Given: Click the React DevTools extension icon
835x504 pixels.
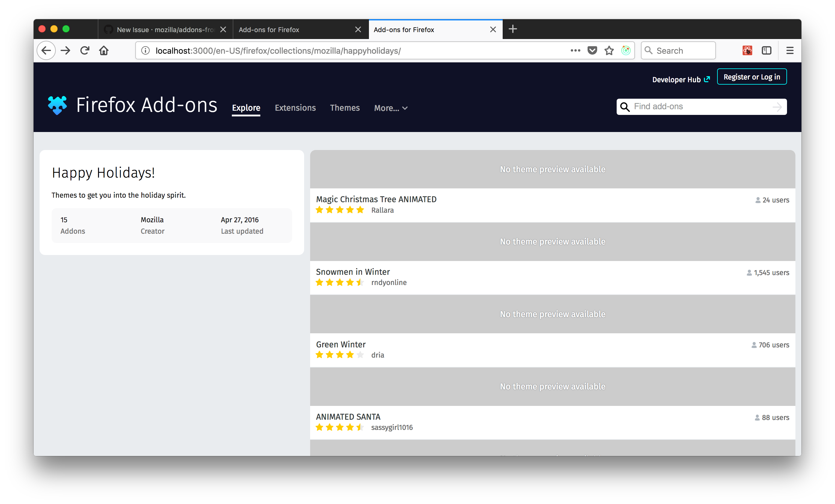Looking at the screenshot, I should pyautogui.click(x=747, y=50).
